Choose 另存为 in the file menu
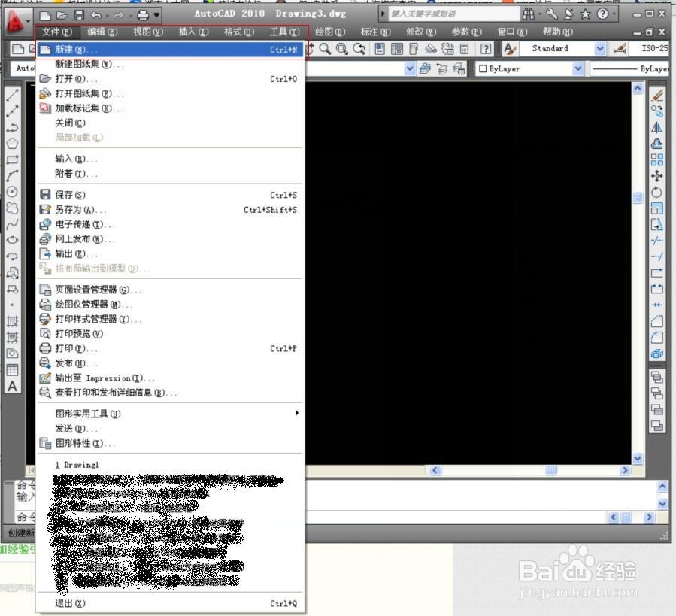Viewport: 676px width, 616px height. (170, 210)
